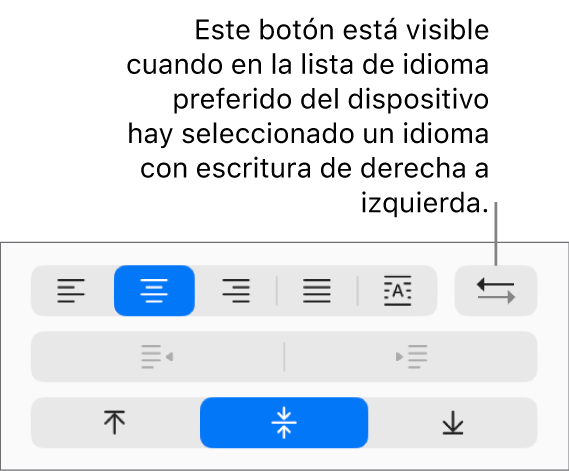
Task: Click the divider between right-align and justify
Action: 277,290
